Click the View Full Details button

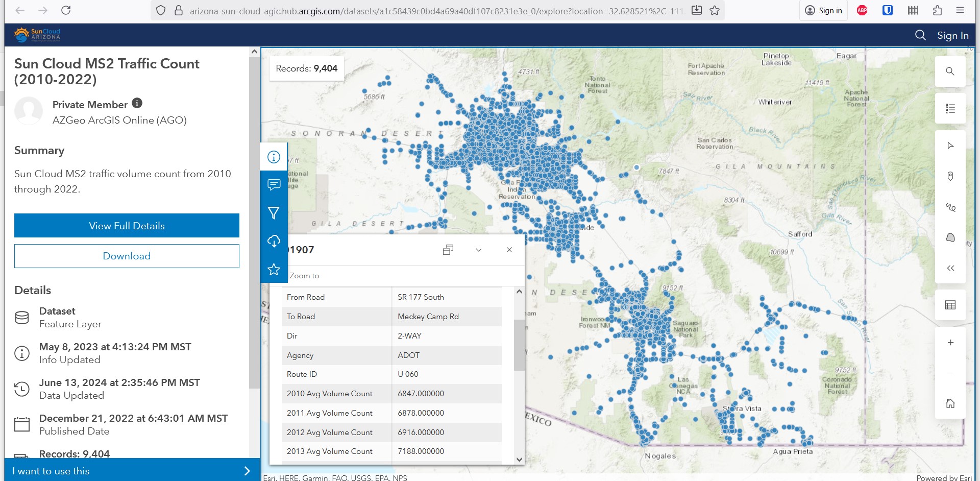click(x=127, y=226)
